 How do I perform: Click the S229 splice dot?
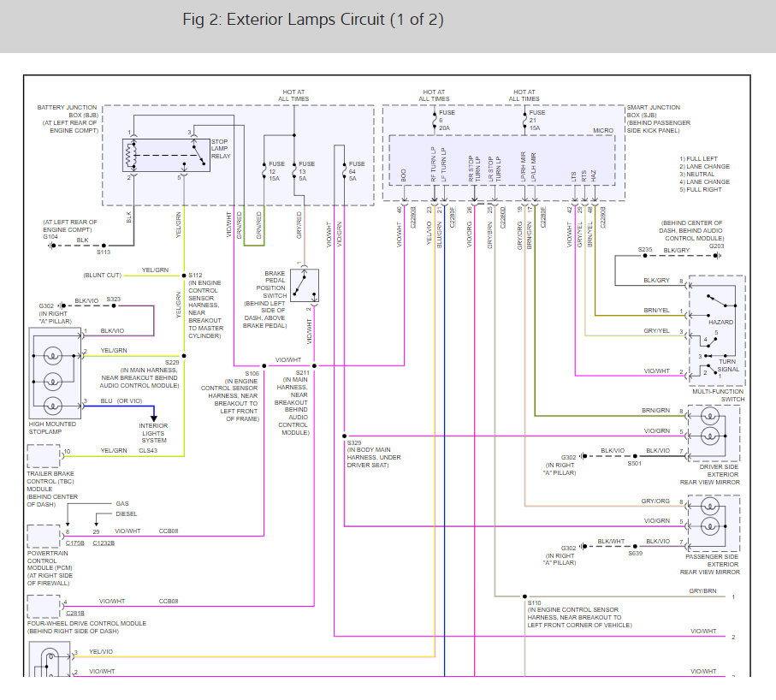[x=184, y=355]
